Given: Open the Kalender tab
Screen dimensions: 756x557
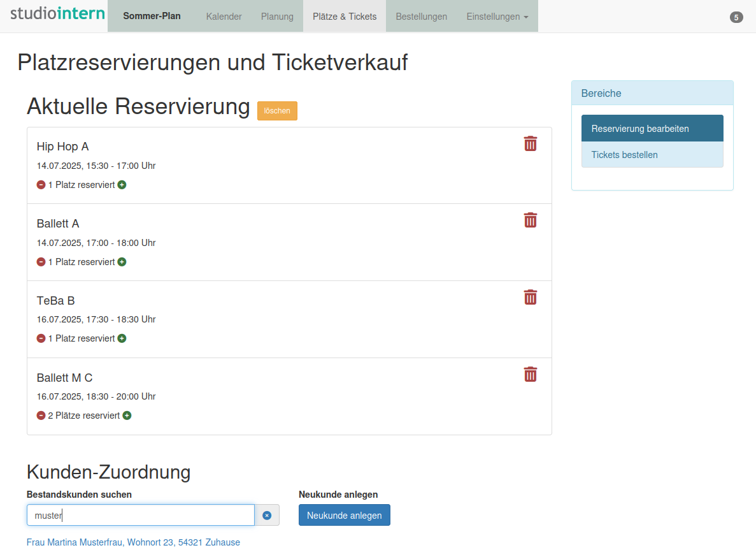Looking at the screenshot, I should pos(224,17).
